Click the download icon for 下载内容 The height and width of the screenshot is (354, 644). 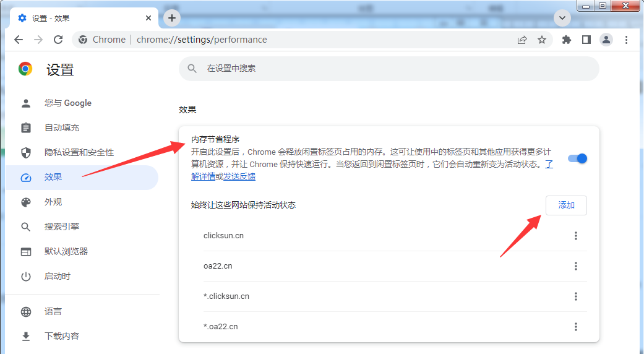point(26,336)
